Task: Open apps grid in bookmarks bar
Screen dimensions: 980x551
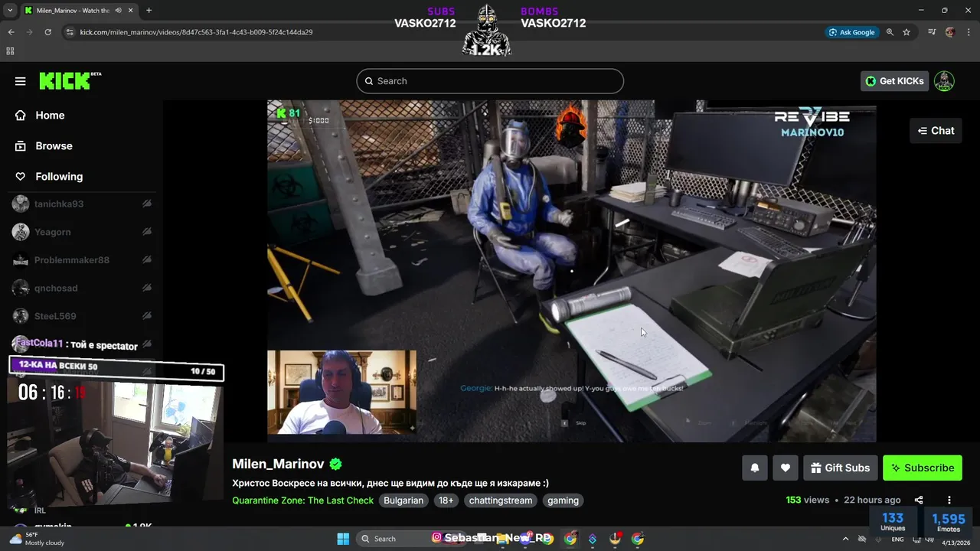Action: (10, 51)
